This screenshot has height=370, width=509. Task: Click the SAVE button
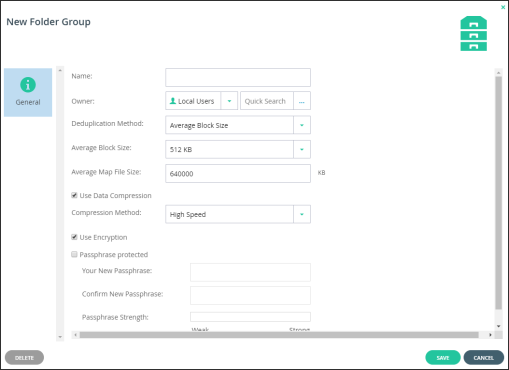pos(443,358)
